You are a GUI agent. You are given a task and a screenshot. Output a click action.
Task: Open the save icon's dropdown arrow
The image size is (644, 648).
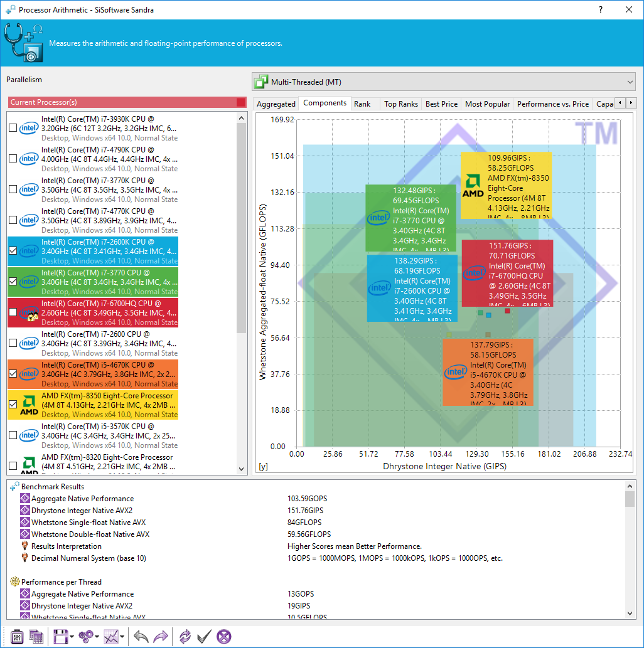point(72,637)
